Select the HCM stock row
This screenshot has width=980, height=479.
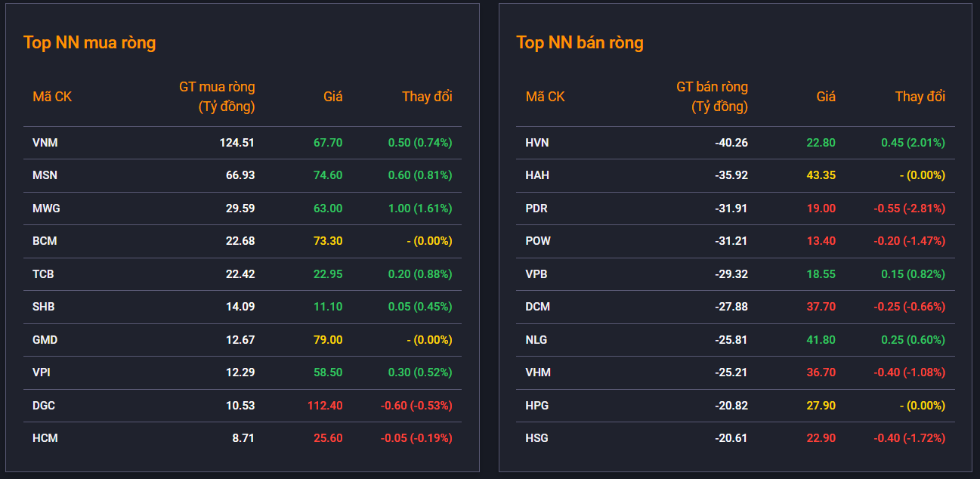pyautogui.click(x=242, y=438)
